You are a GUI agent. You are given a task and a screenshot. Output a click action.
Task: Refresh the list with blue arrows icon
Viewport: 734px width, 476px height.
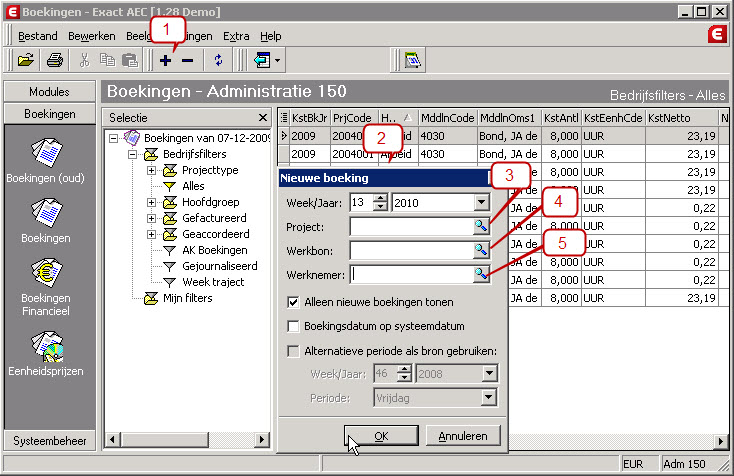click(218, 60)
